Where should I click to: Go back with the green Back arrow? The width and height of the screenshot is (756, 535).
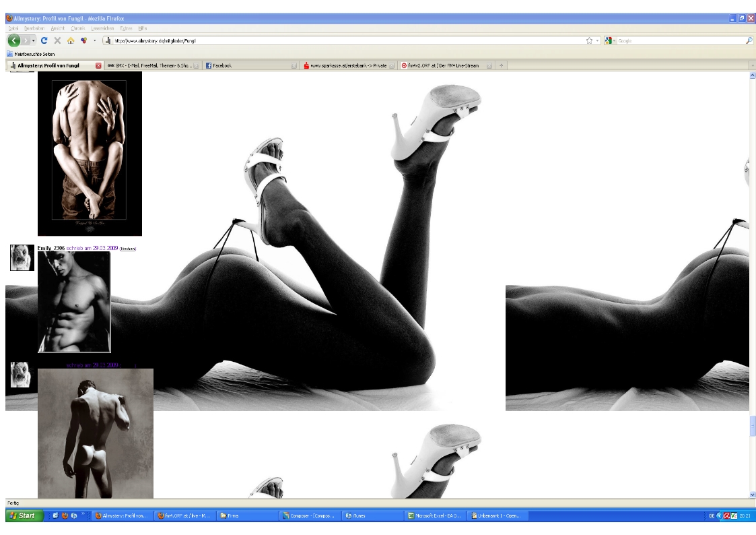(14, 40)
